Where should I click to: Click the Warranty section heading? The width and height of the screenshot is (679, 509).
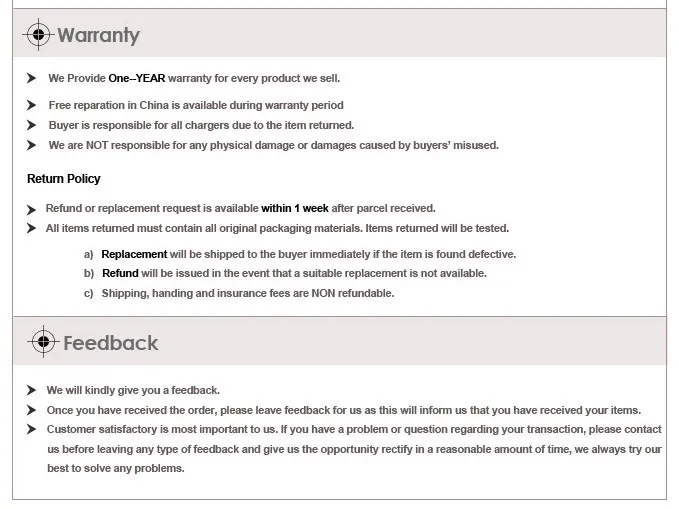click(98, 36)
